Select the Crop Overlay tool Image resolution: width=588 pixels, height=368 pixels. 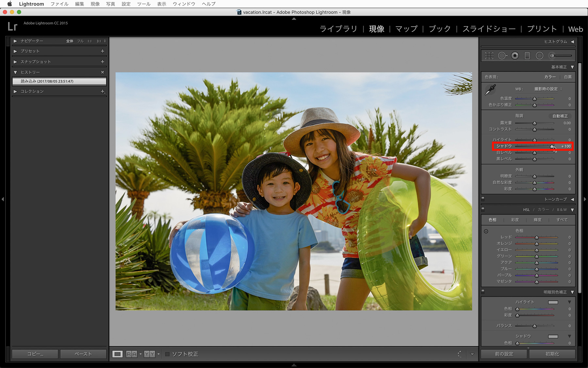(x=489, y=56)
